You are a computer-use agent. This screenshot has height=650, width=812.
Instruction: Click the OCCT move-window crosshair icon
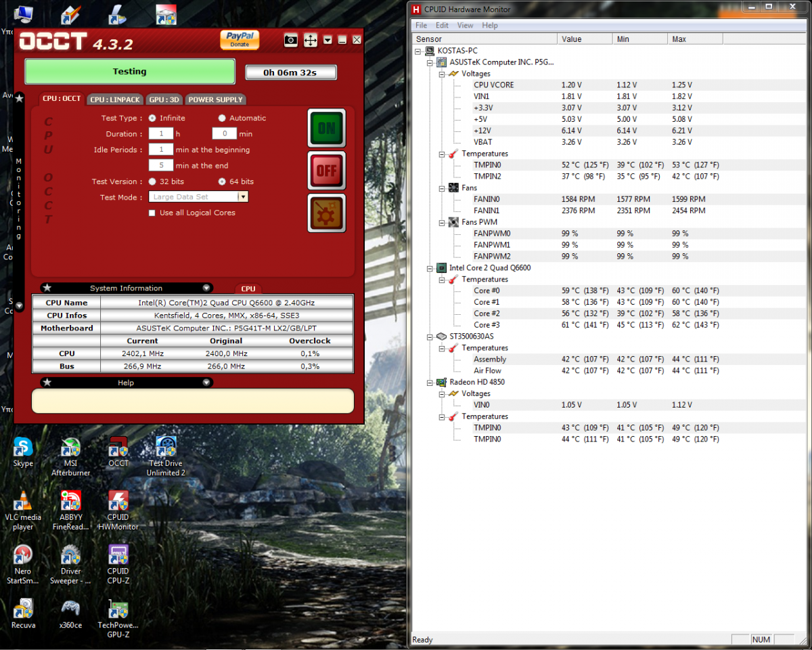click(x=311, y=41)
